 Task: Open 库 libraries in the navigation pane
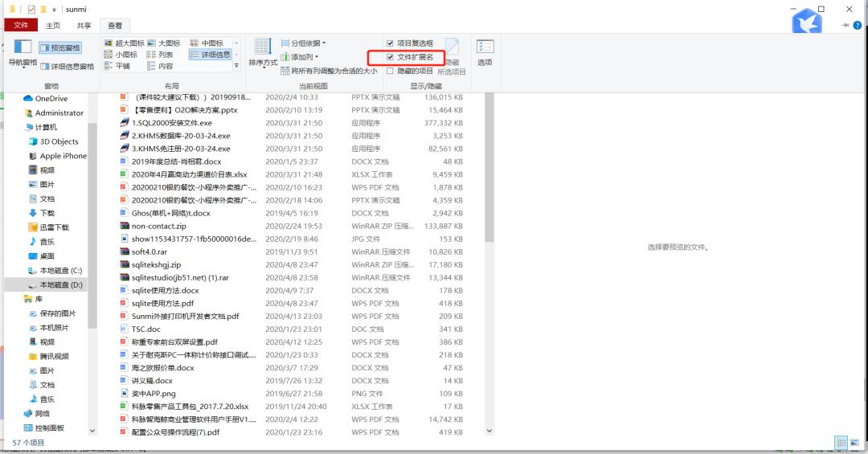[x=33, y=299]
